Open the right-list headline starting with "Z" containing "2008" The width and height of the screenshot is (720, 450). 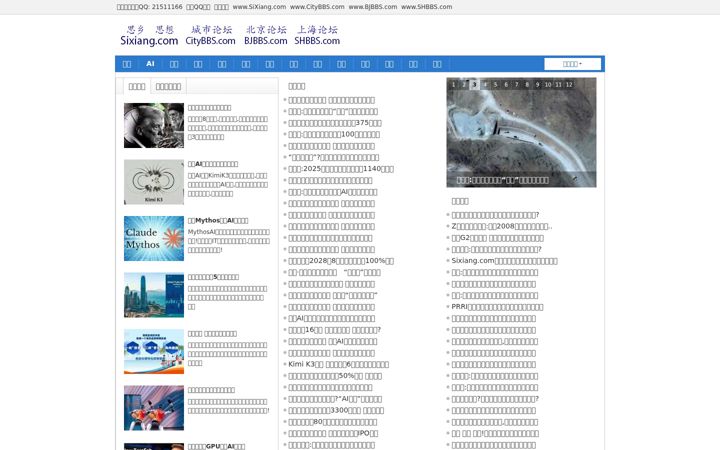(502, 226)
